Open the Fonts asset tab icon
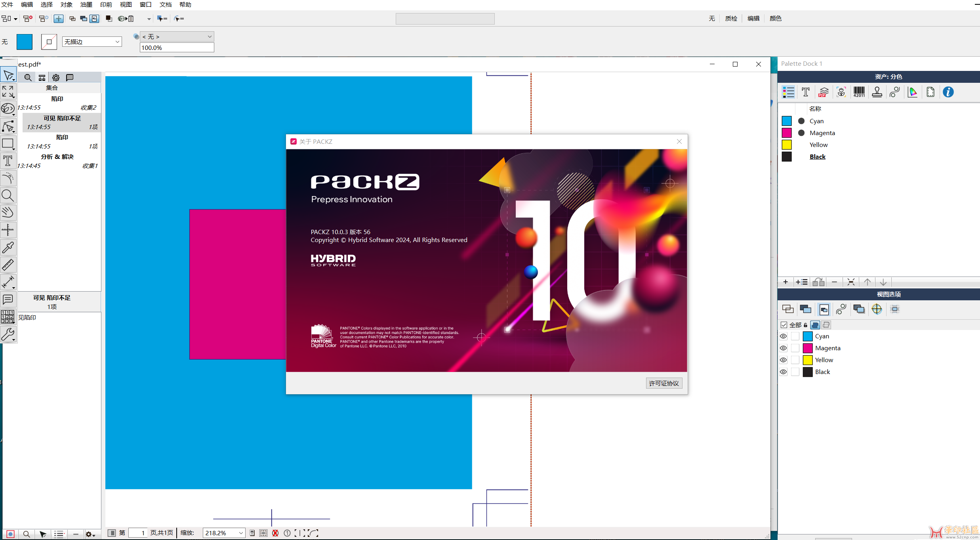The width and height of the screenshot is (980, 540). coord(805,92)
